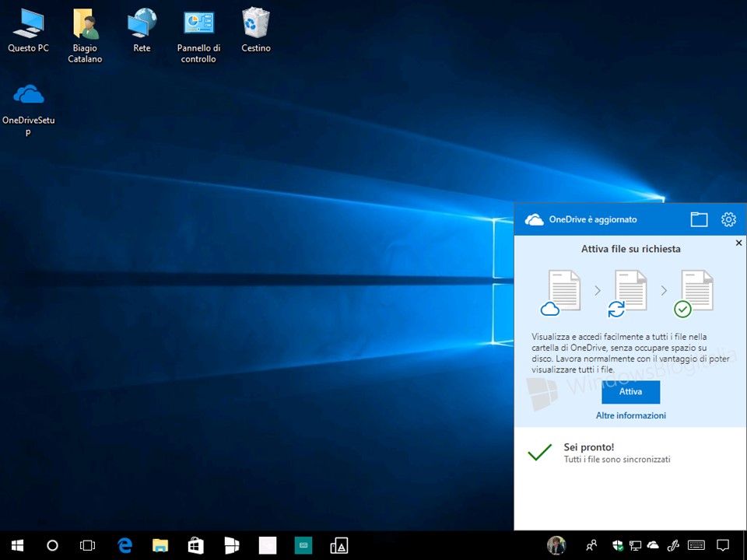Open the Store app from the taskbar
Viewport: 747px width, 560px height.
196,545
